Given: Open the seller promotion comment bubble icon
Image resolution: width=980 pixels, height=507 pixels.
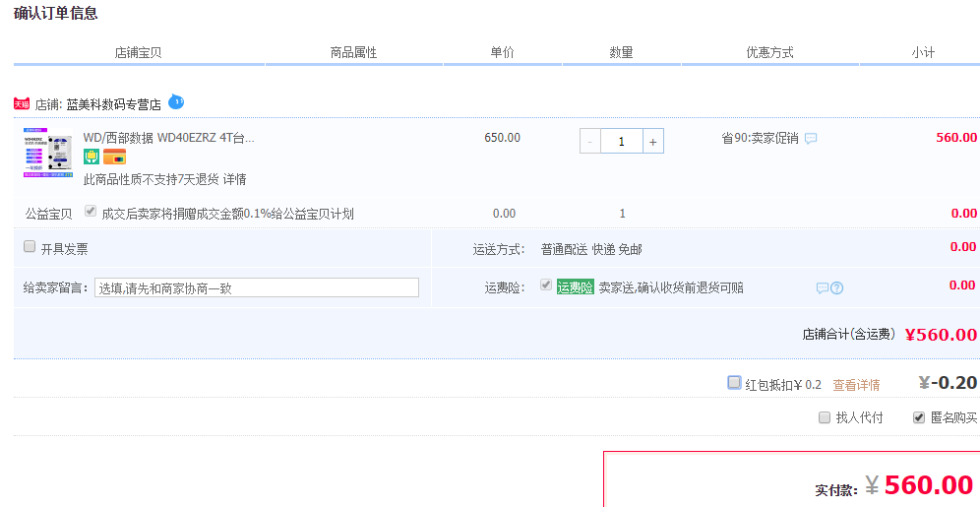Looking at the screenshot, I should pos(811,138).
